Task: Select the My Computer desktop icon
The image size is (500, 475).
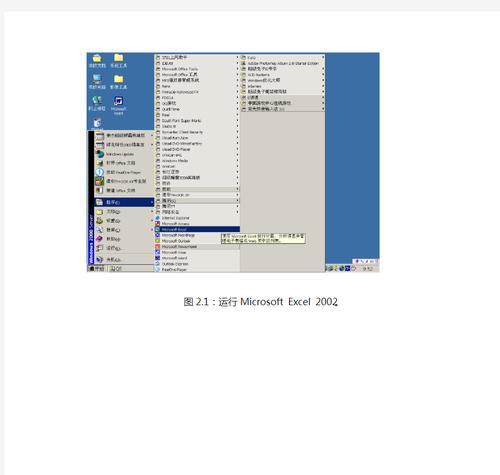Action: [97, 82]
